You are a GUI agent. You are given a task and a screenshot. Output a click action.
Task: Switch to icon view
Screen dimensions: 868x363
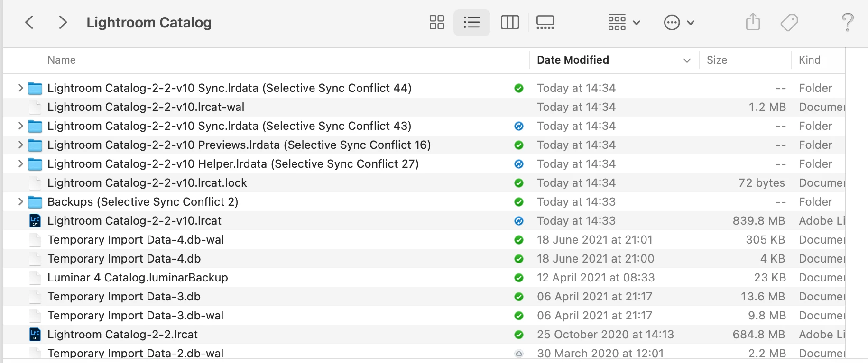[x=436, y=22]
